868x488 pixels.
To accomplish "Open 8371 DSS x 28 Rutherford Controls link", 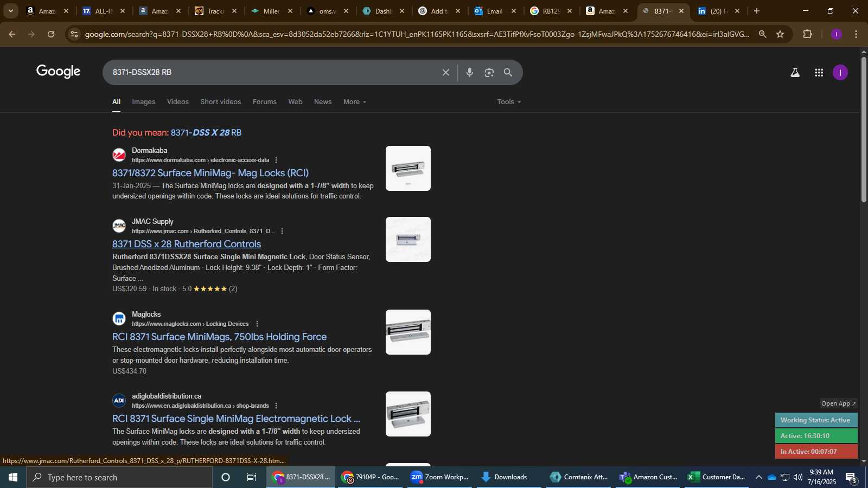I will pos(187,244).
